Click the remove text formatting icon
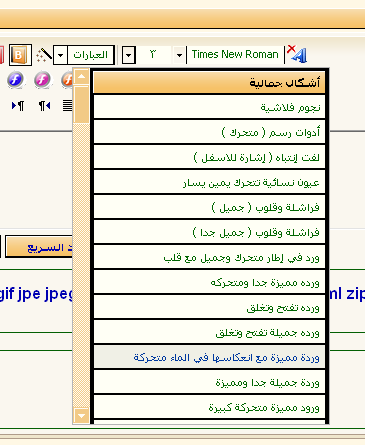 (x=297, y=54)
